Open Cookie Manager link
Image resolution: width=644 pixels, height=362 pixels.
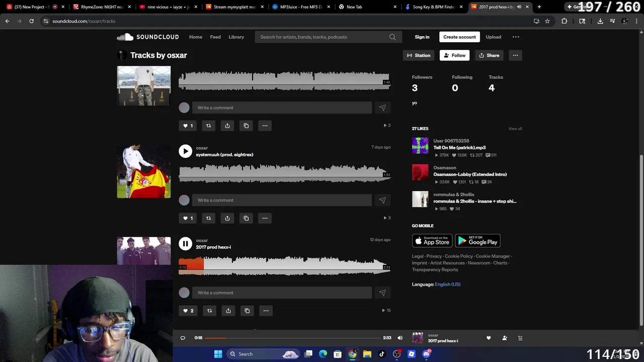tap(493, 256)
